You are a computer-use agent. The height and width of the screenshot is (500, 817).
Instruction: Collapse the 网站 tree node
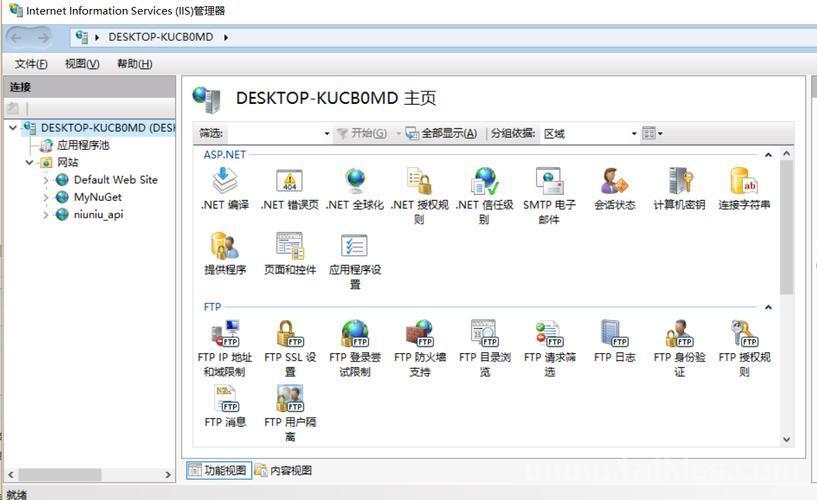[30, 162]
